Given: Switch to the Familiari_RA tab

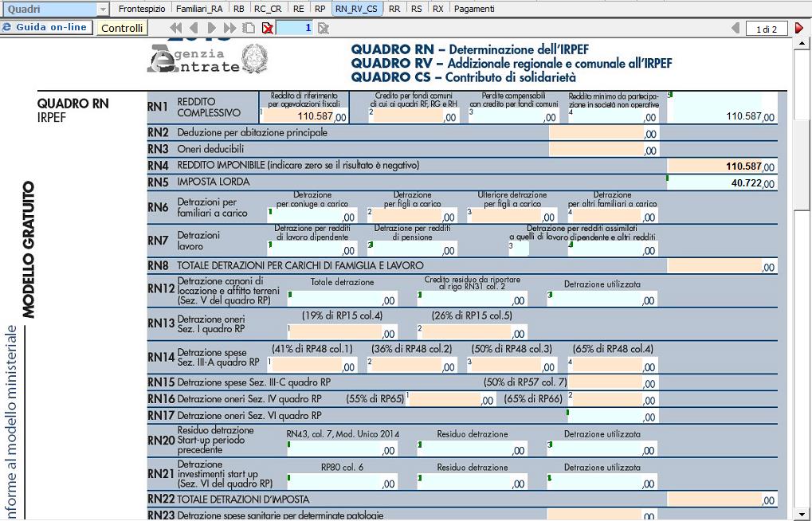Looking at the screenshot, I should (x=199, y=9).
